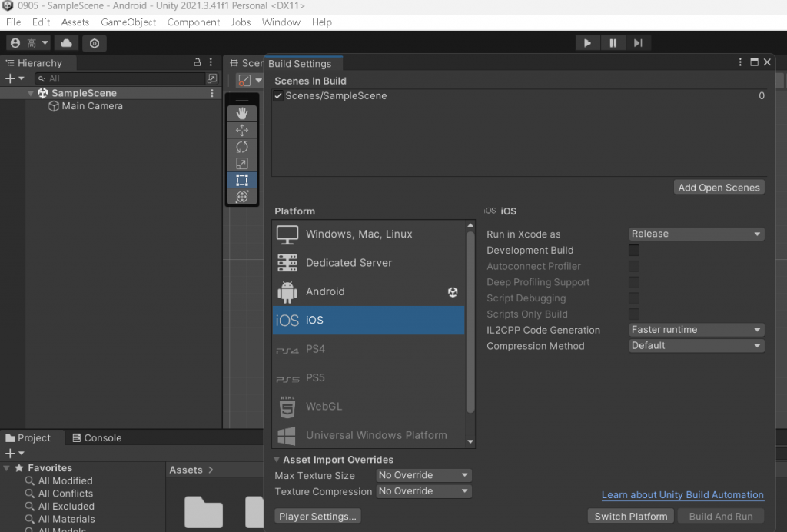Select Android platform

click(368, 291)
